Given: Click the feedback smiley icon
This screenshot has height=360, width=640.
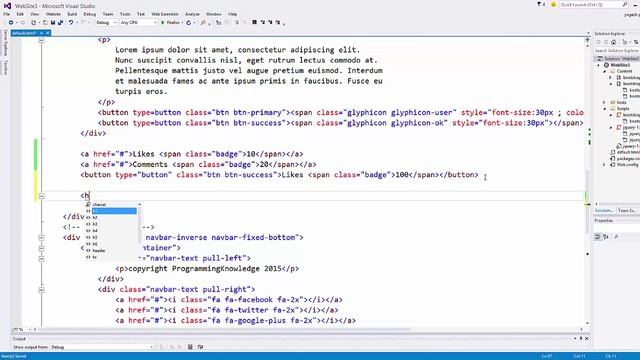Looking at the screenshot, I should click(553, 4).
